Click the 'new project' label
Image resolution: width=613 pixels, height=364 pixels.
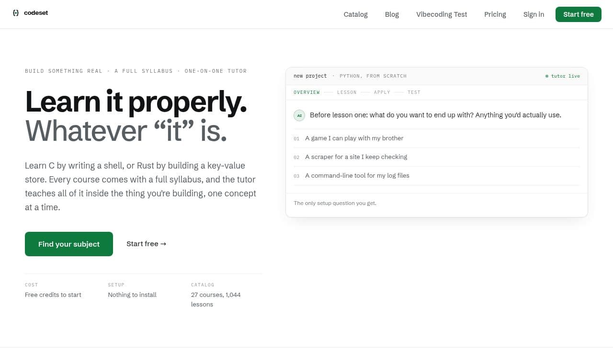[x=310, y=76]
